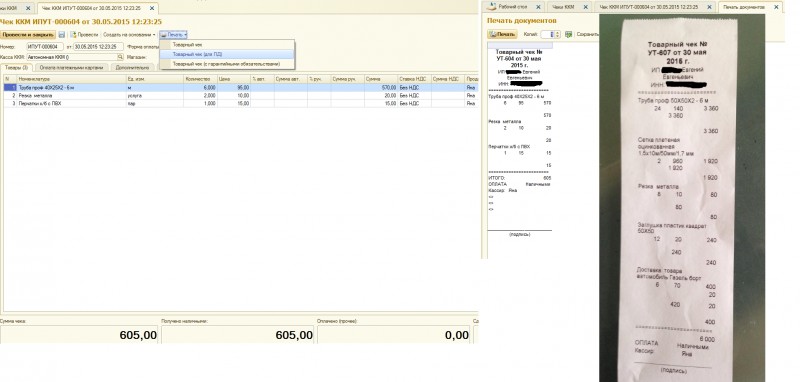Select the Резка металла row

pyautogui.click(x=240, y=95)
